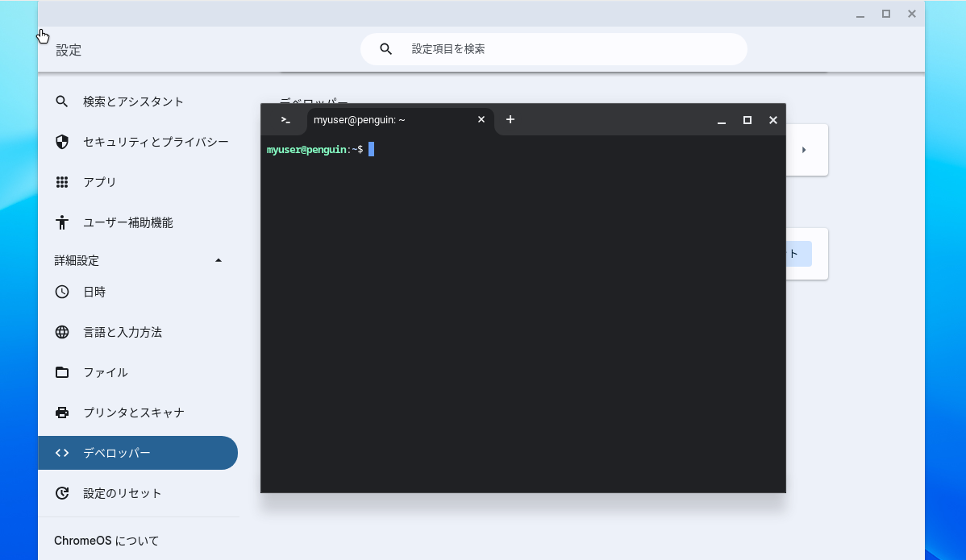
Task: Click the セキュリティとプライバシー shield icon
Action: click(61, 142)
